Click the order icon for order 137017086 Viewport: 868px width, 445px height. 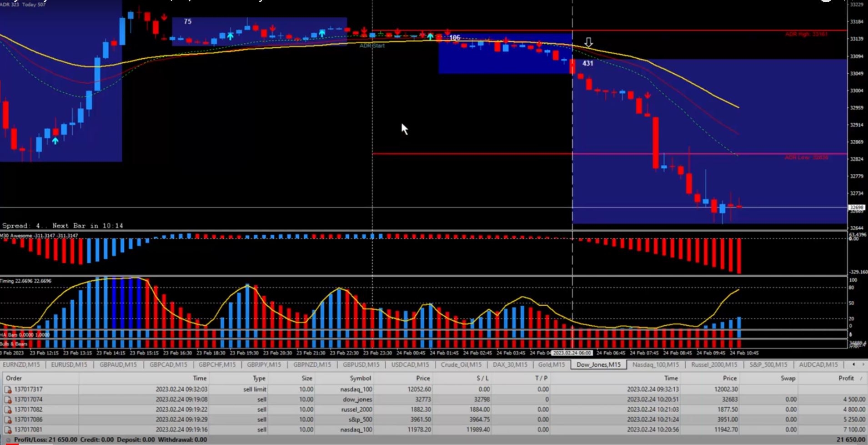tap(8, 420)
